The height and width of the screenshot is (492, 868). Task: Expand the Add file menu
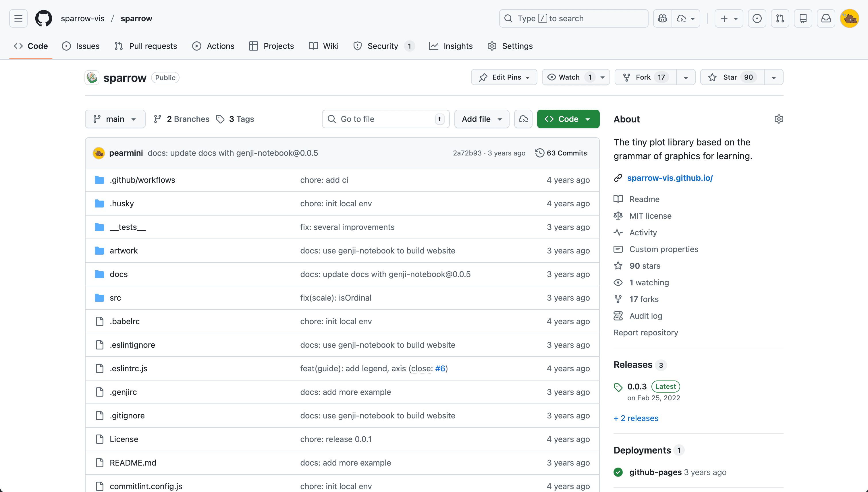pyautogui.click(x=481, y=119)
